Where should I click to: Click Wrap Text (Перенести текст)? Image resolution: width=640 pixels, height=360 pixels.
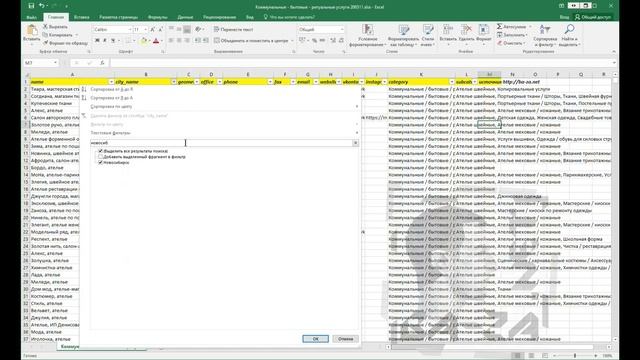click(233, 29)
